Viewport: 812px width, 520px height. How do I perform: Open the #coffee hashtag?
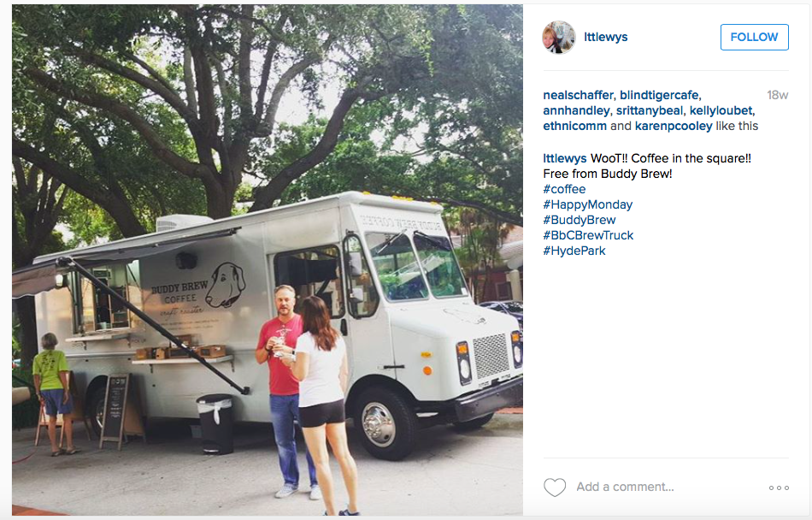pos(564,189)
